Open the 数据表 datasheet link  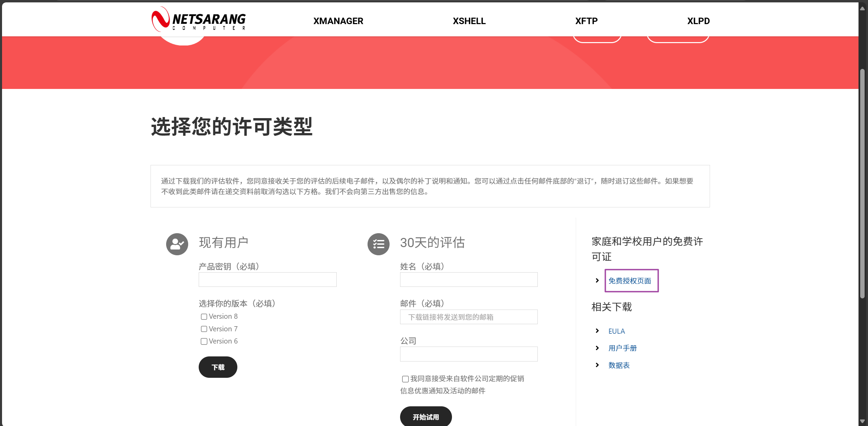click(619, 365)
